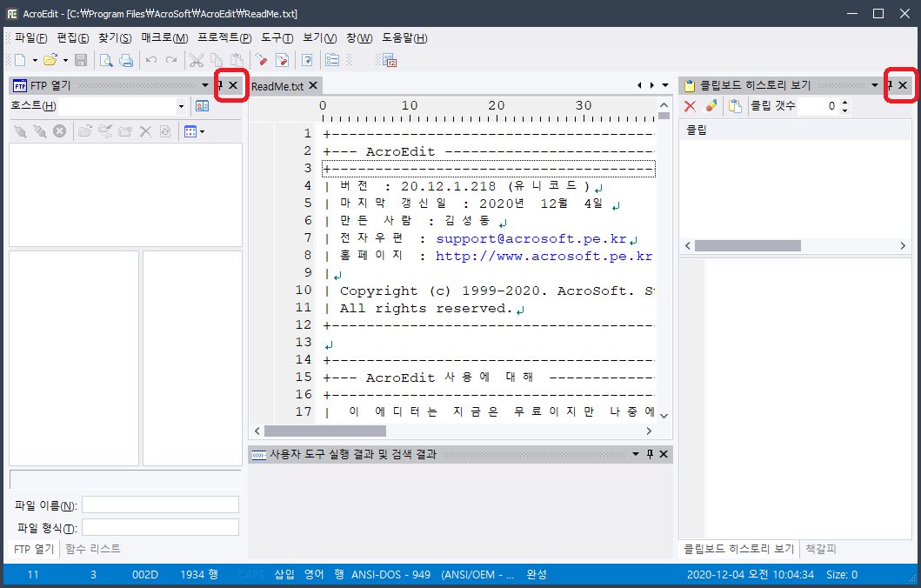Expand the FTP 열기 panel options arrow
The image size is (921, 588).
pos(205,86)
